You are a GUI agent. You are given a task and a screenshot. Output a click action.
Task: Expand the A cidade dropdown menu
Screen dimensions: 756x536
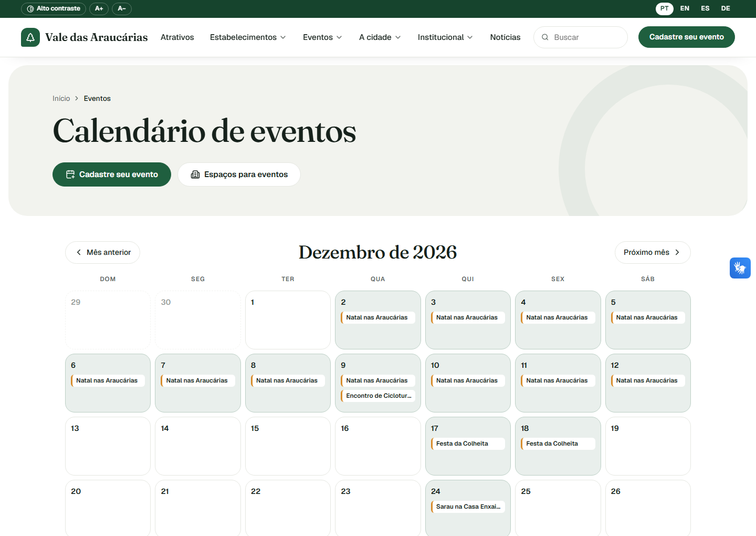point(380,37)
